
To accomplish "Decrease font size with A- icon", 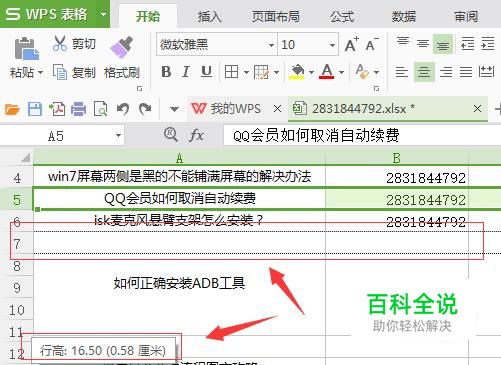I will (372, 44).
